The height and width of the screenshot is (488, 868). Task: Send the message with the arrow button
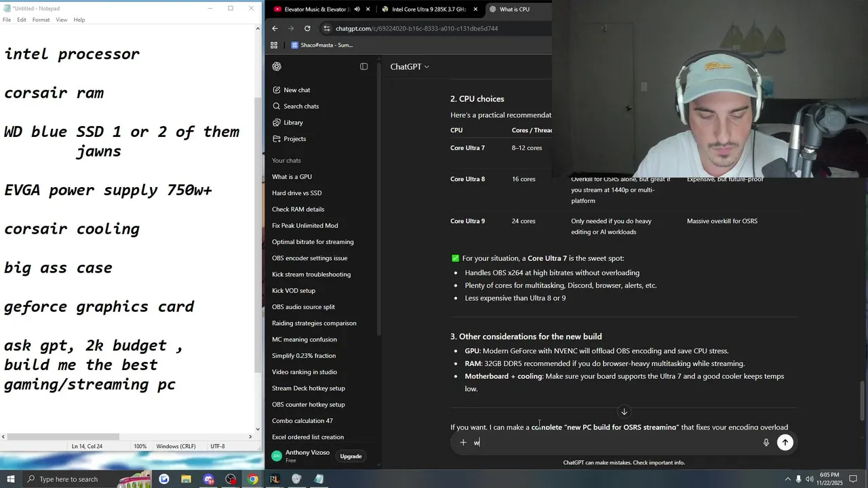point(785,443)
